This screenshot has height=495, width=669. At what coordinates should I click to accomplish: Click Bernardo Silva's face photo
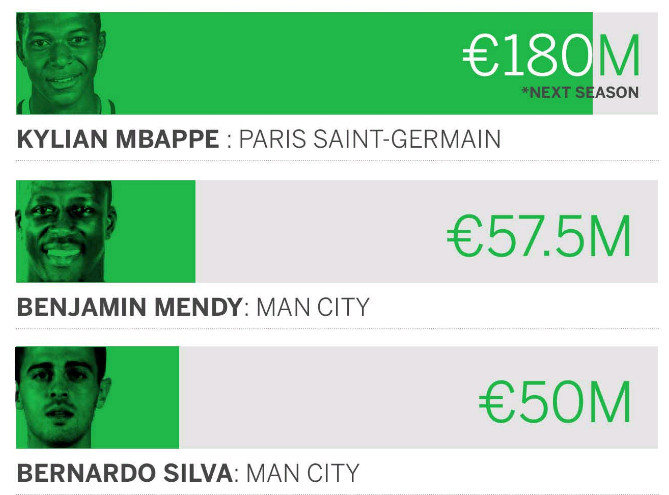[x=63, y=397]
